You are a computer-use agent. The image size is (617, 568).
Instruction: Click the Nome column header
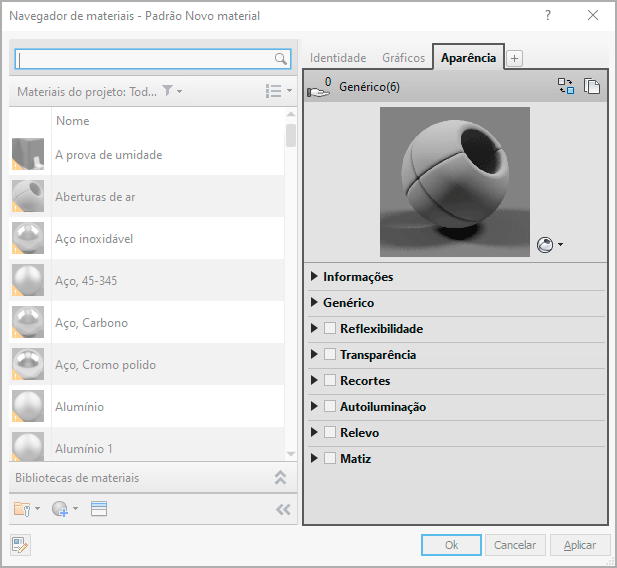pyautogui.click(x=73, y=120)
